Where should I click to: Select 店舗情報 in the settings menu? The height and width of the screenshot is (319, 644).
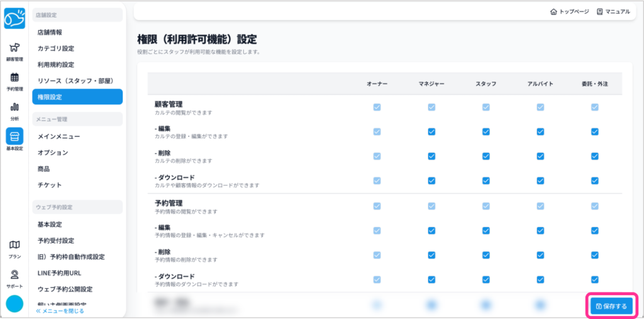point(50,32)
